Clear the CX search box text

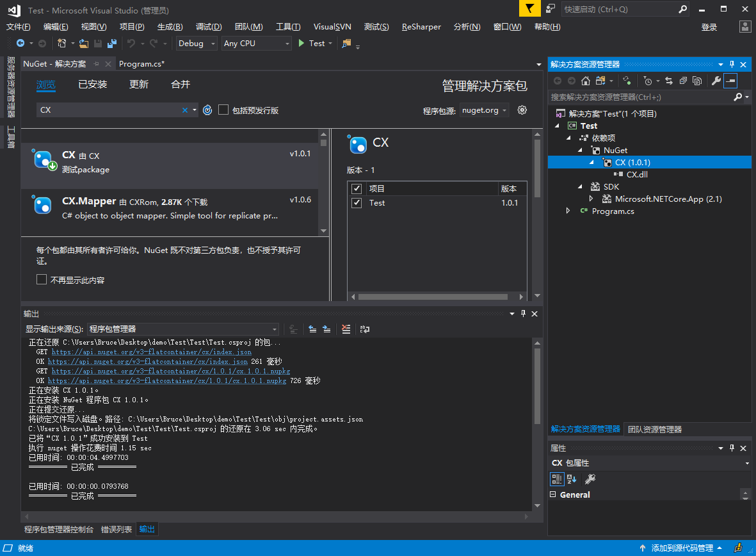[185, 110]
